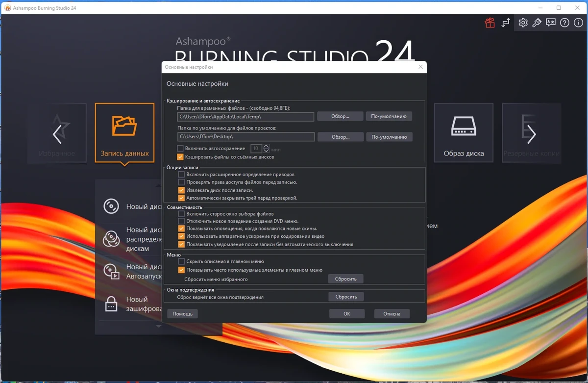Uncheck Извлекать диск после записи
Viewport: 588px width, 383px height.
[x=181, y=190]
